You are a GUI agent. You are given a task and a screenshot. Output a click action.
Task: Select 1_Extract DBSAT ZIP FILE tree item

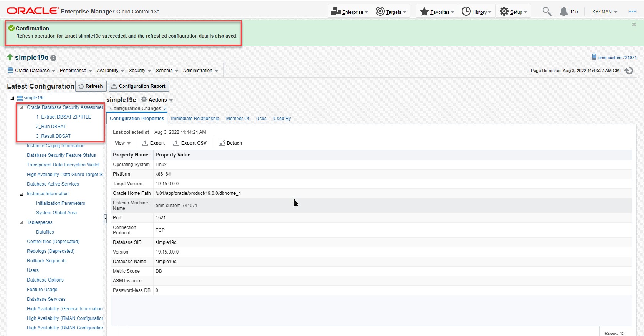click(x=64, y=117)
